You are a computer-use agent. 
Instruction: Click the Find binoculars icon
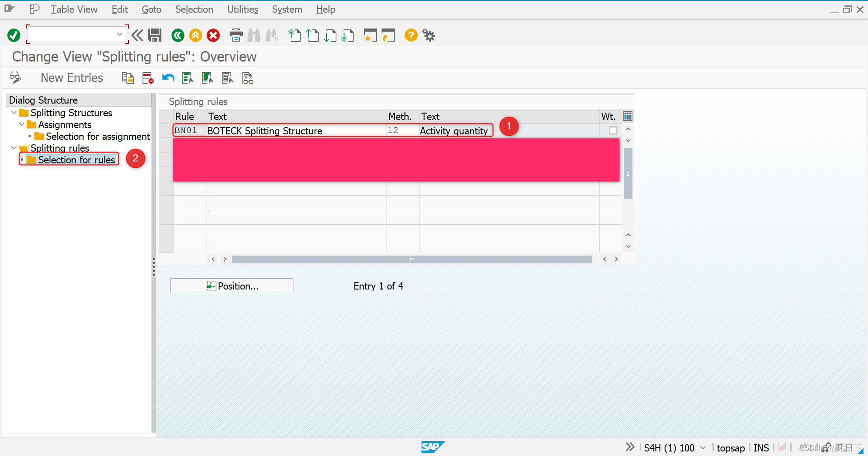(254, 35)
